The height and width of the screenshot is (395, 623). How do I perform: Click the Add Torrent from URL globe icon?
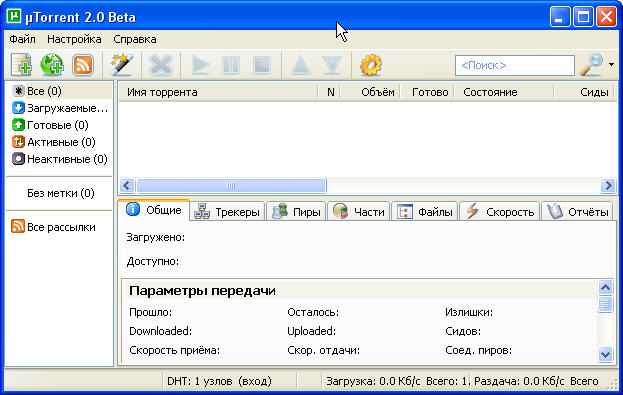(x=52, y=65)
